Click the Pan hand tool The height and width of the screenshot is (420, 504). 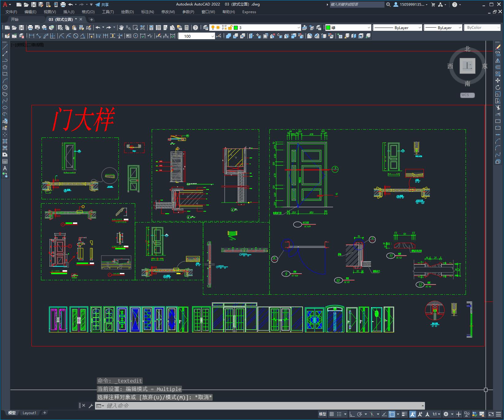pos(121,28)
